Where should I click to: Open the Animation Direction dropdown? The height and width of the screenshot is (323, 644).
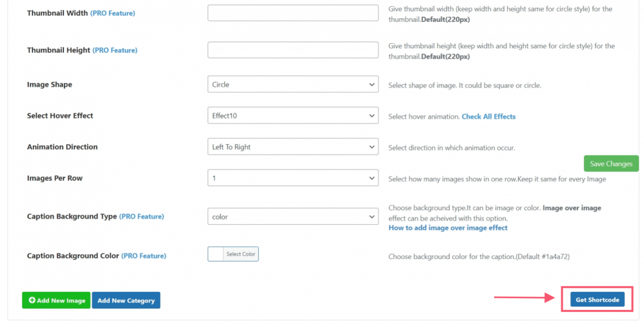point(293,146)
